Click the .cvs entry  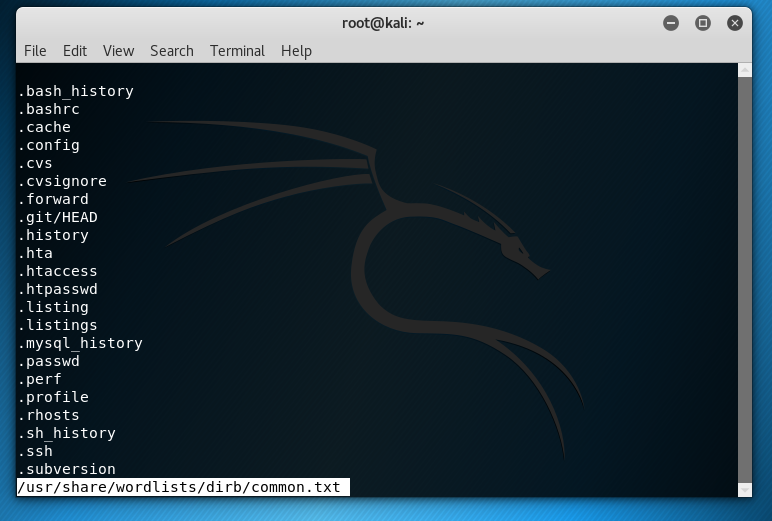(35, 163)
